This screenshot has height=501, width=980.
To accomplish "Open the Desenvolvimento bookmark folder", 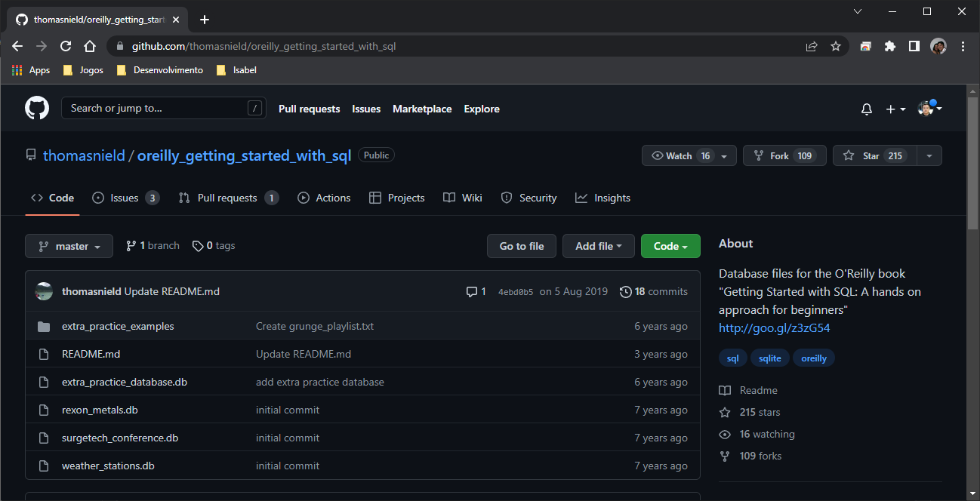I will point(160,70).
